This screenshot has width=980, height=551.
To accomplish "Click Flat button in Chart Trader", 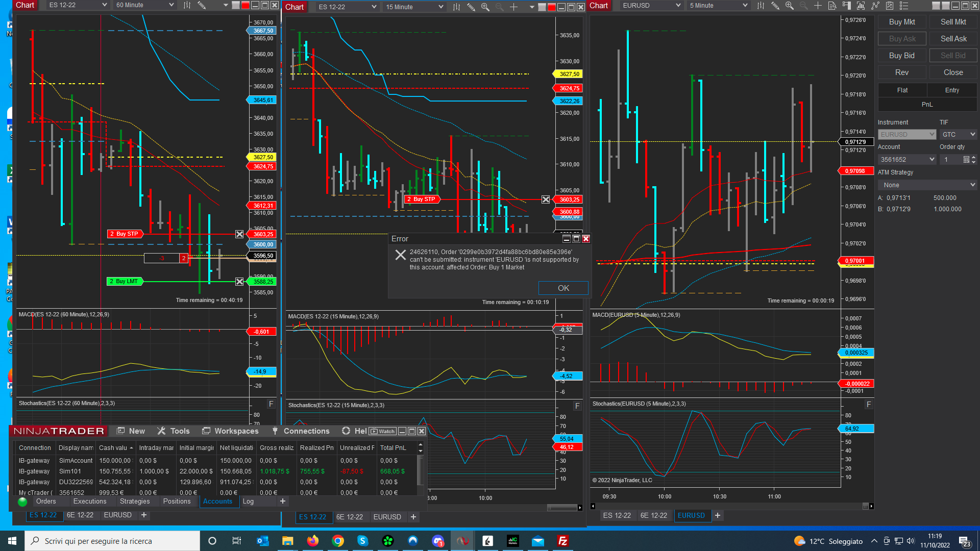I will point(902,90).
